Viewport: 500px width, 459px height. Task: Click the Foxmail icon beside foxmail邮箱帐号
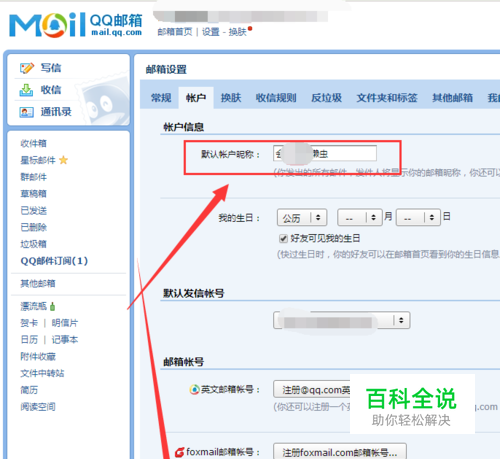click(x=180, y=452)
